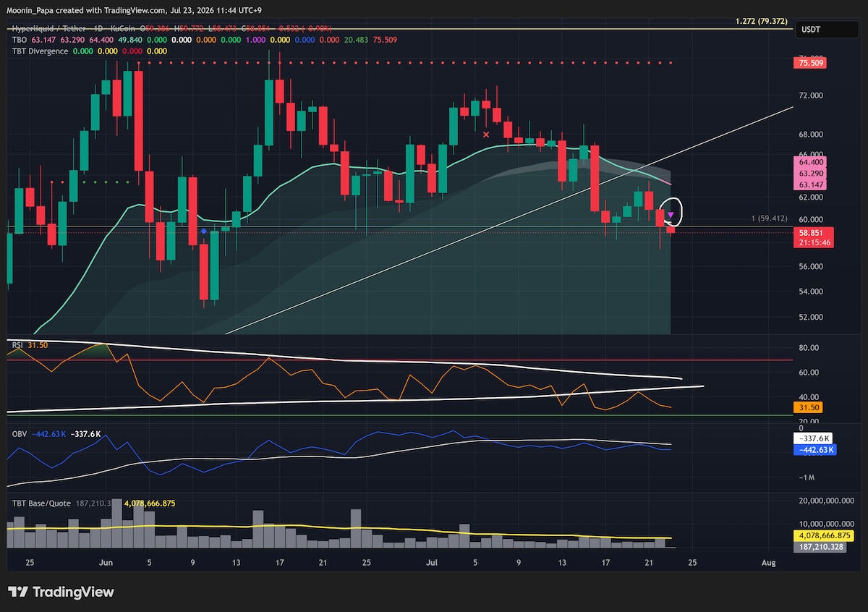Image resolution: width=868 pixels, height=612 pixels.
Task: Click the Jul label on time axis
Action: click(x=432, y=562)
